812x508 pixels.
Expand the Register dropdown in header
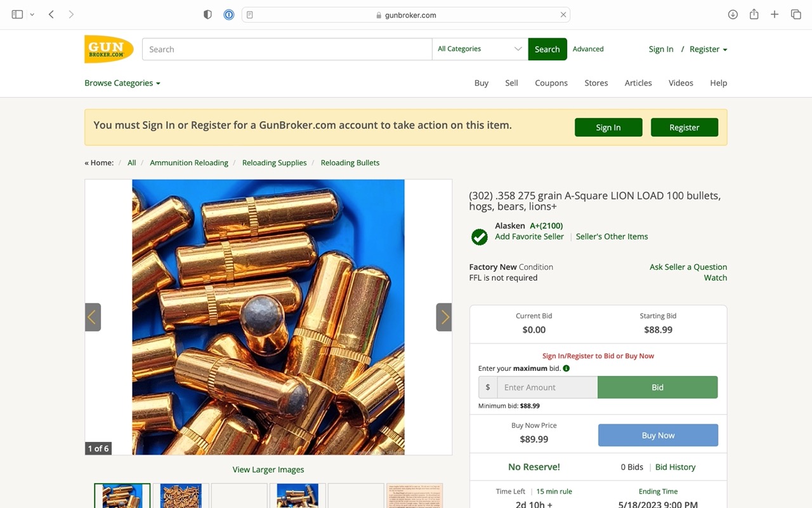(x=708, y=50)
